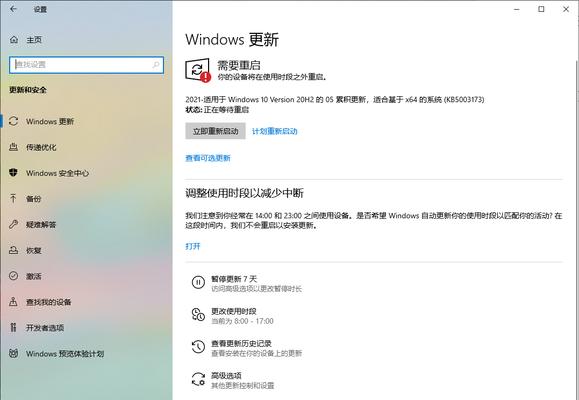Click the shield icon for Windows 安全中心
This screenshot has height=400, width=579.
(14, 172)
